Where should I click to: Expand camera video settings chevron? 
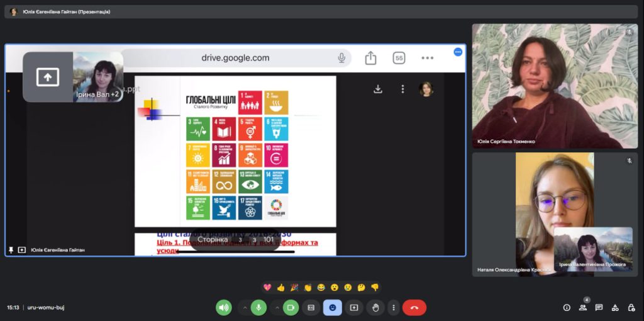point(277,307)
